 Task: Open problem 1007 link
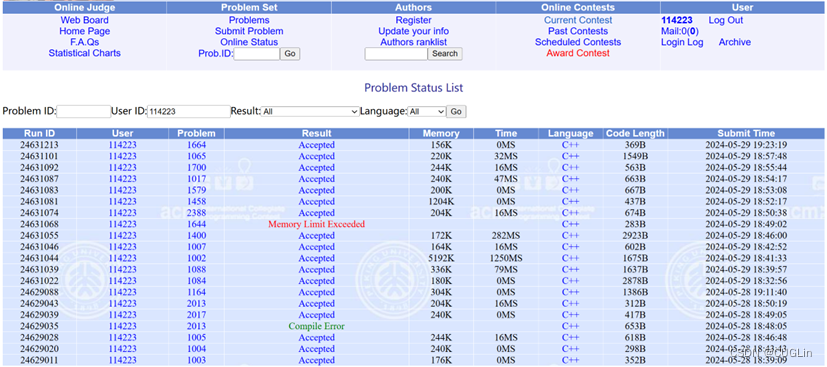[196, 247]
